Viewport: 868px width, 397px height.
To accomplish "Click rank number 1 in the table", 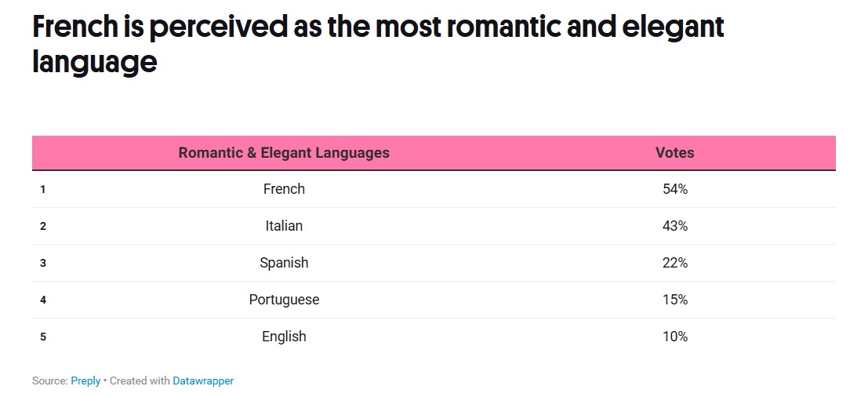I will point(43,189).
